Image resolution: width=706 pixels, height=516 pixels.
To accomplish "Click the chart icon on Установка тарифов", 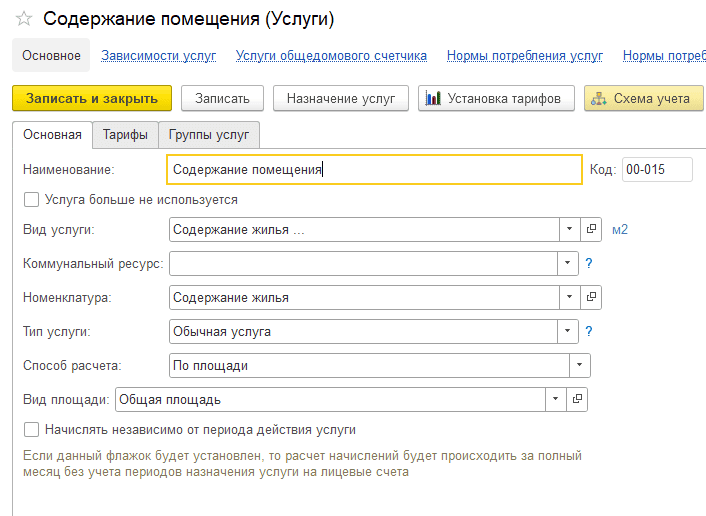I will (433, 98).
